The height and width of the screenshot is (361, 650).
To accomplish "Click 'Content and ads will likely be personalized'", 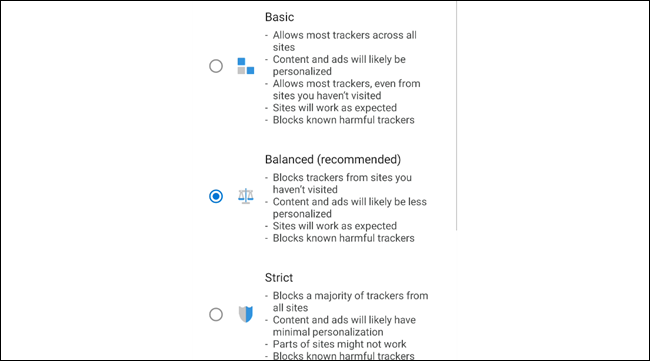I will tap(339, 65).
